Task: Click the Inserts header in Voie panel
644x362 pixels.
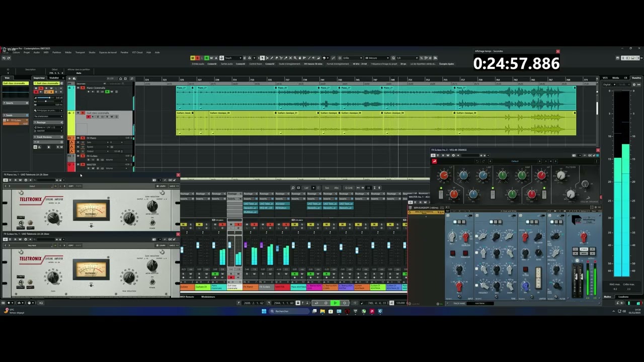Action: (x=16, y=103)
